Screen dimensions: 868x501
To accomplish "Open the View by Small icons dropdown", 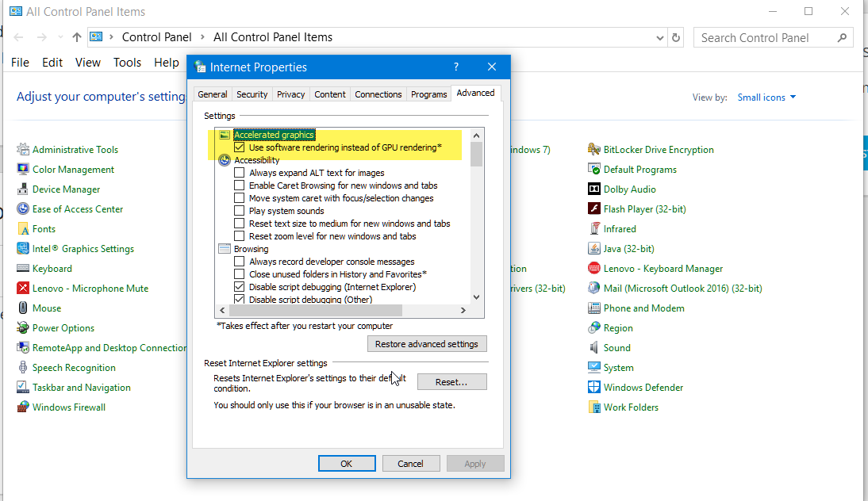I will coord(766,98).
